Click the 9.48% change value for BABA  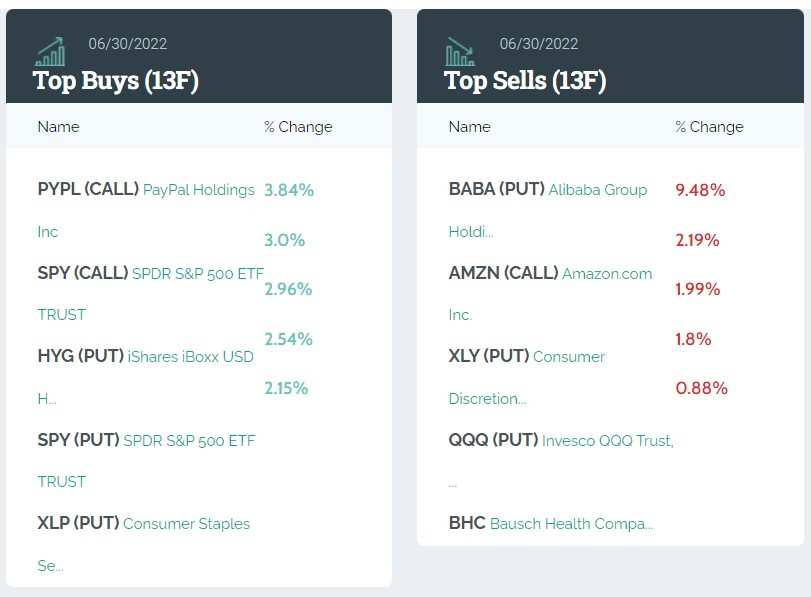pyautogui.click(x=700, y=190)
